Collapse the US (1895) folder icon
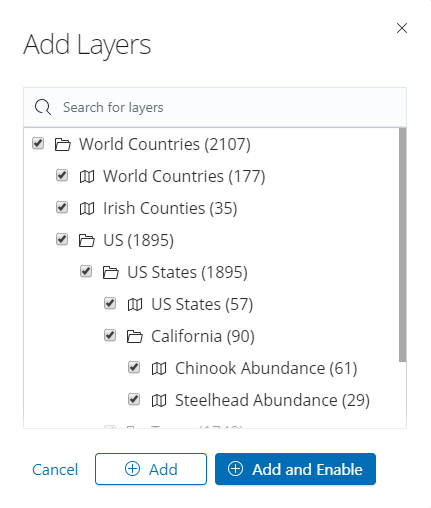The height and width of the screenshot is (508, 431). click(x=87, y=241)
